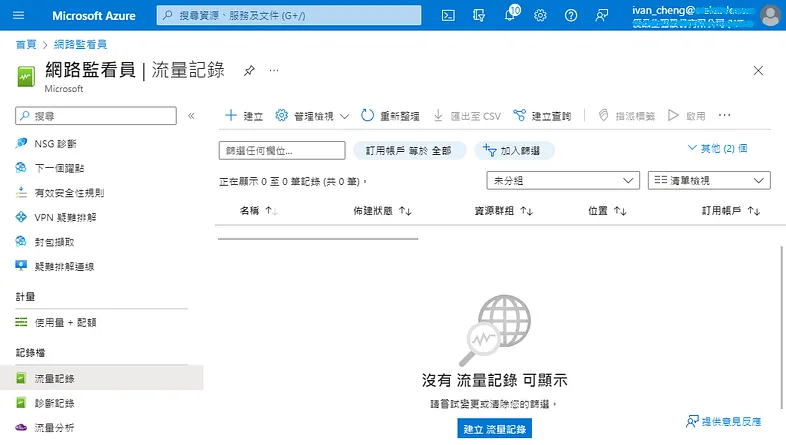This screenshot has height=445, width=786.
Task: Sort by 名稱 column
Action: tap(258, 210)
